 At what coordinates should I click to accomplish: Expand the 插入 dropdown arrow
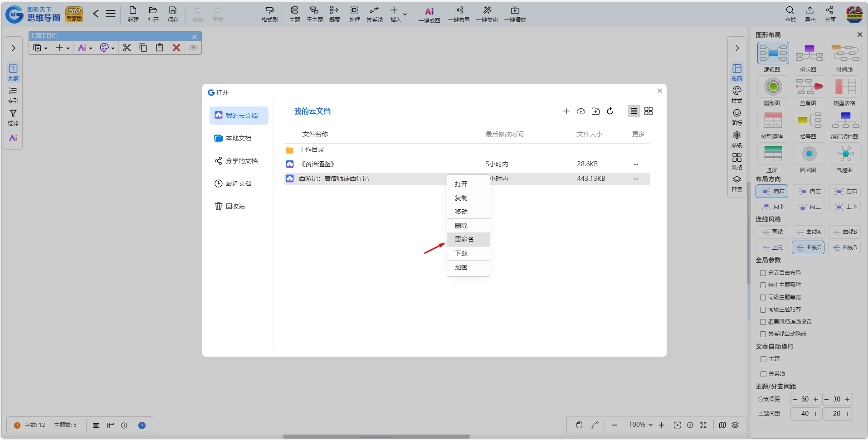tap(405, 15)
